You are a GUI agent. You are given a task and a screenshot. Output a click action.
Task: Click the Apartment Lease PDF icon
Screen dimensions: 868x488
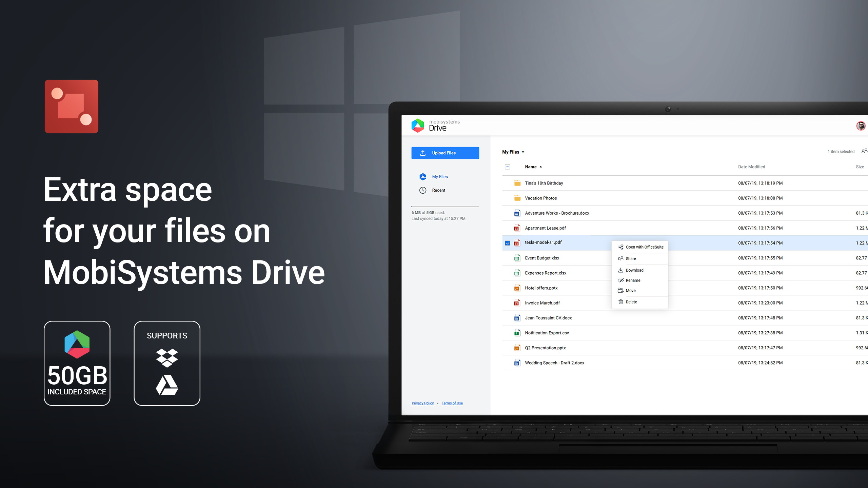(517, 228)
